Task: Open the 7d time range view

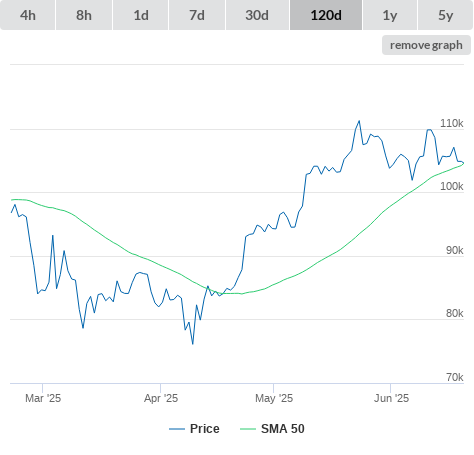Action: (x=197, y=15)
